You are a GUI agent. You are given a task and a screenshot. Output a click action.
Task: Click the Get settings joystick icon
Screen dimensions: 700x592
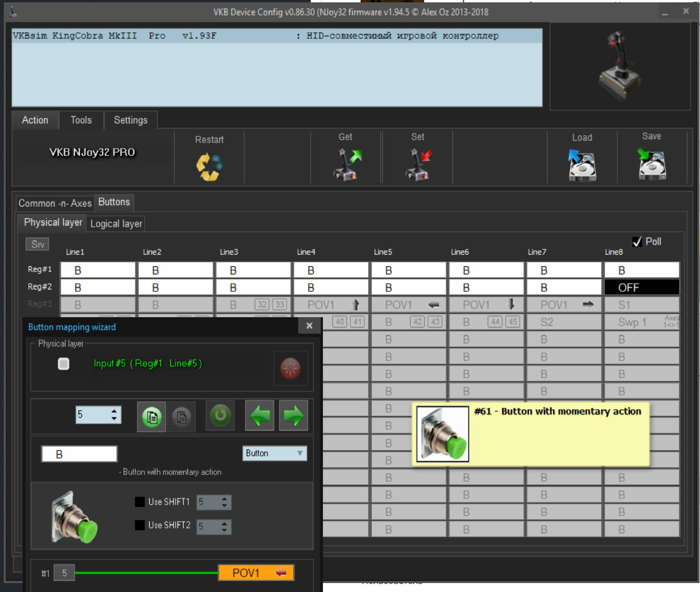(x=347, y=164)
